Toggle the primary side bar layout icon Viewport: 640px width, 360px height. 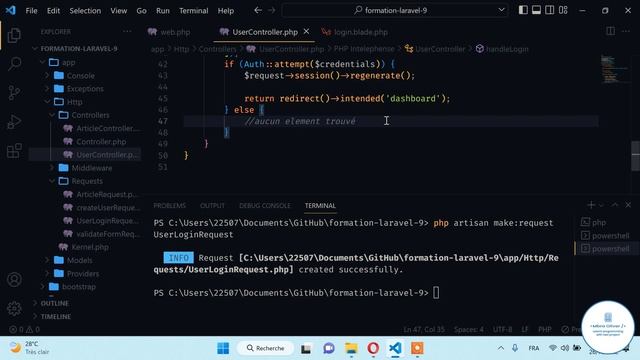523,10
